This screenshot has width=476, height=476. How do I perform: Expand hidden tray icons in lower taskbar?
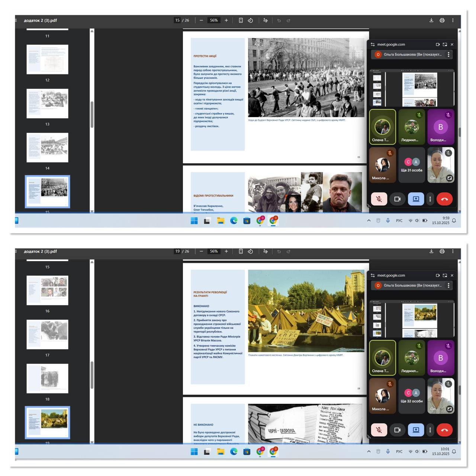click(369, 451)
